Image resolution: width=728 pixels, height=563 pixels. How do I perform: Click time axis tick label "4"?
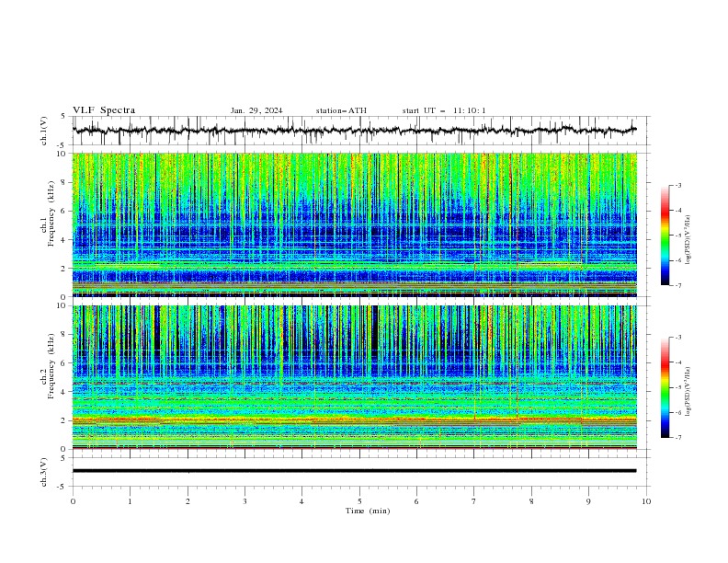pos(302,501)
